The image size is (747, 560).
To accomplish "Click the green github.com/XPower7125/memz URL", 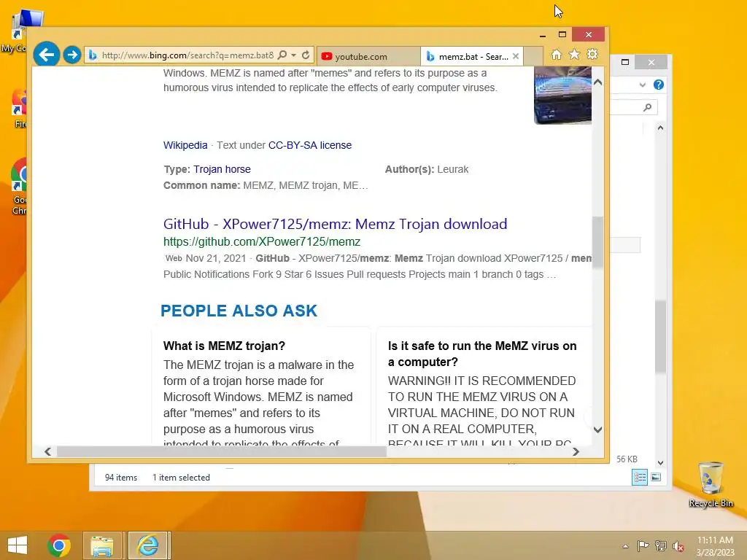I will [262, 242].
